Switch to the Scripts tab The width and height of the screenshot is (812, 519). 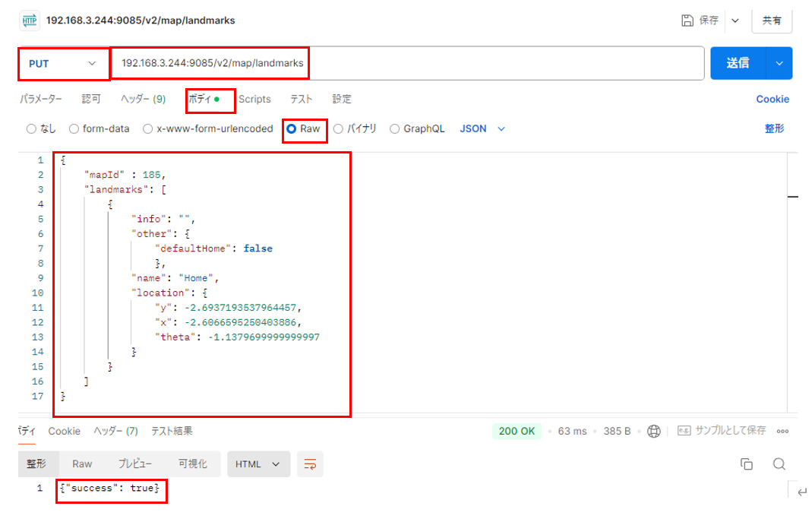(254, 100)
